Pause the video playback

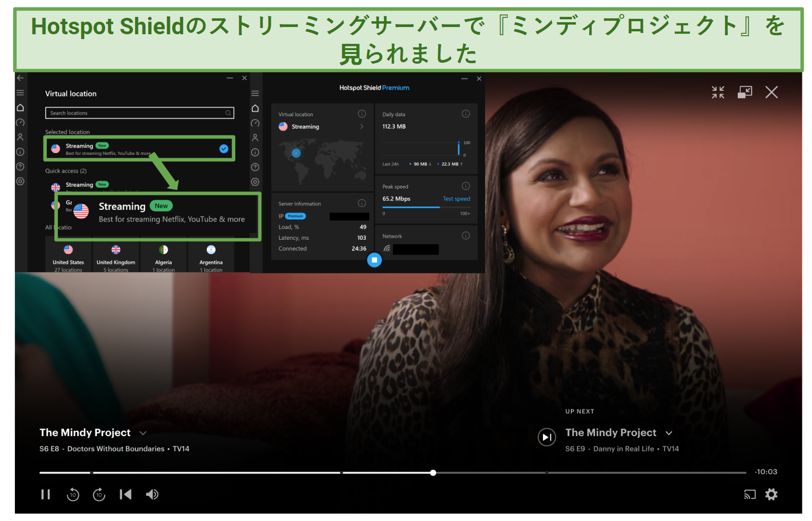pos(46,494)
